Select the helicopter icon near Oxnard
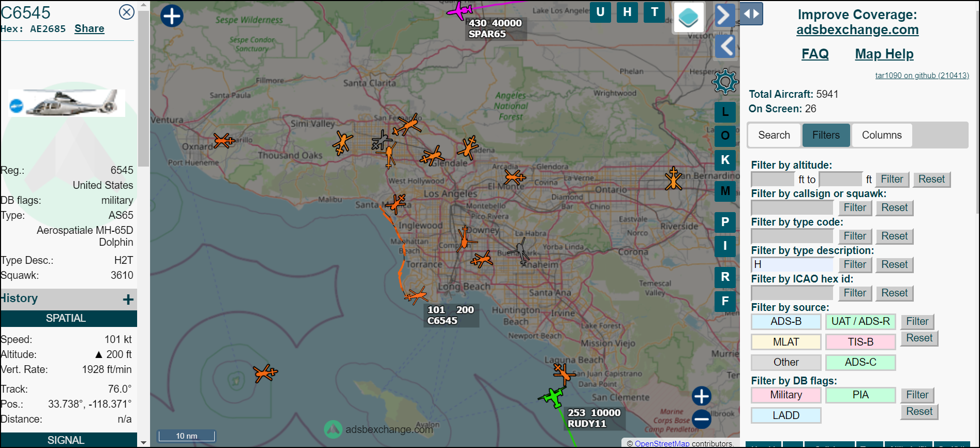This screenshot has height=448, width=980. coord(224,140)
